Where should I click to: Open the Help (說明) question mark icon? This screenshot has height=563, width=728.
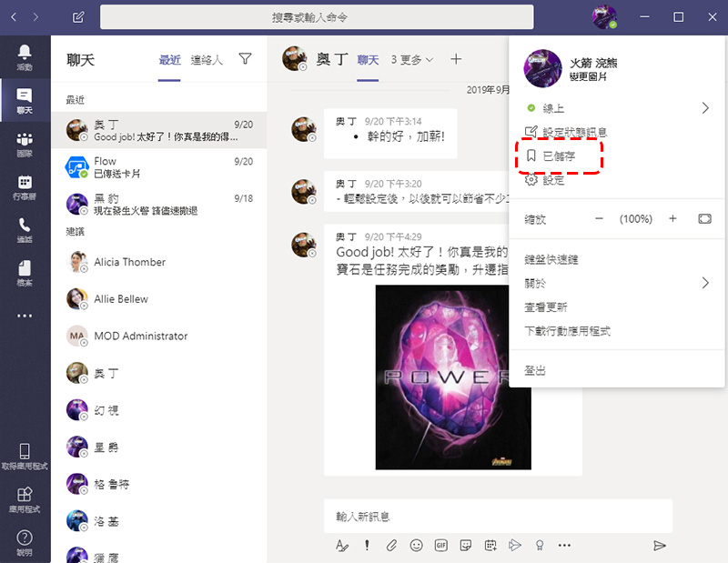[x=25, y=542]
